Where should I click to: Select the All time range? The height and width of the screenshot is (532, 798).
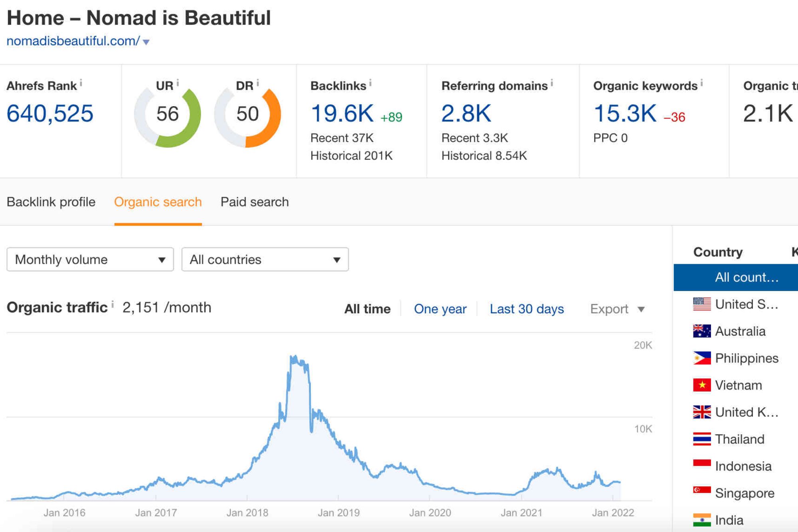click(367, 309)
